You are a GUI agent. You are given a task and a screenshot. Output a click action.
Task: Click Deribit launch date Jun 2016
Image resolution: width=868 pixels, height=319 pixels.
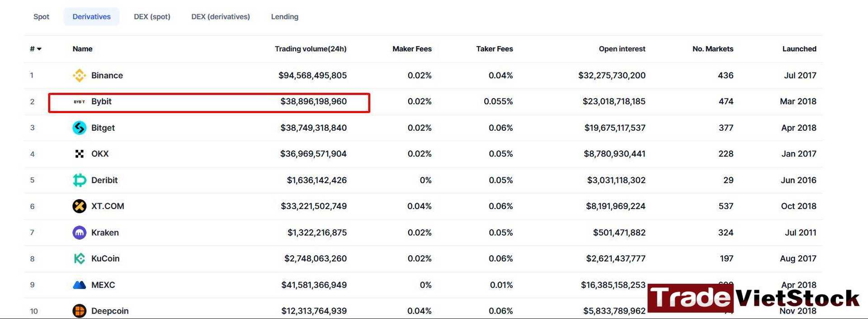coord(798,180)
